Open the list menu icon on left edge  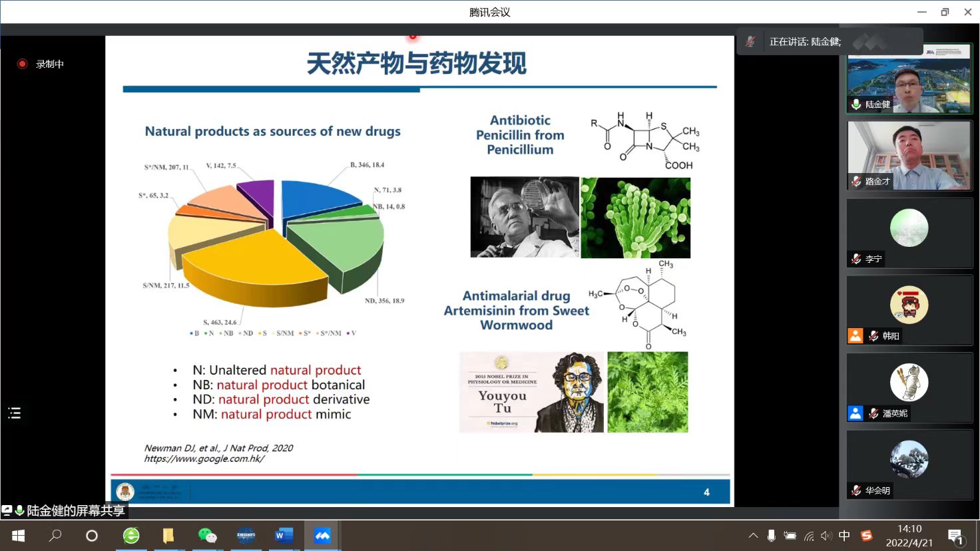15,413
